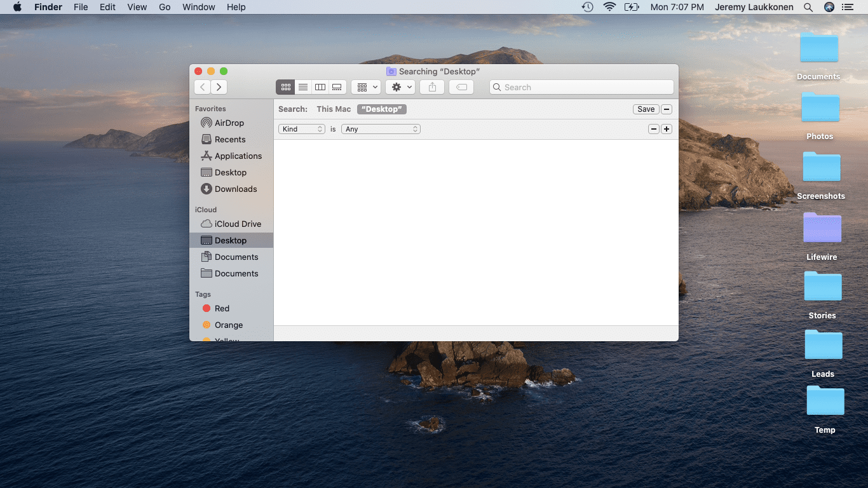Set search scope to This Mac

[334, 109]
